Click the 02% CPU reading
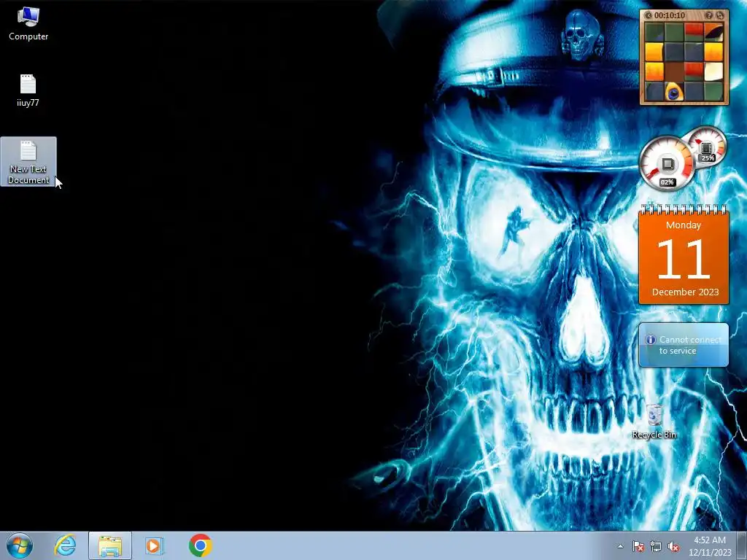747x560 pixels. click(x=667, y=182)
